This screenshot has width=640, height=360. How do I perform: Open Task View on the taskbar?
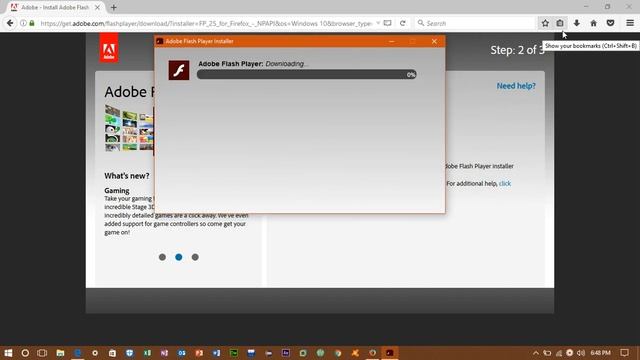(42, 353)
